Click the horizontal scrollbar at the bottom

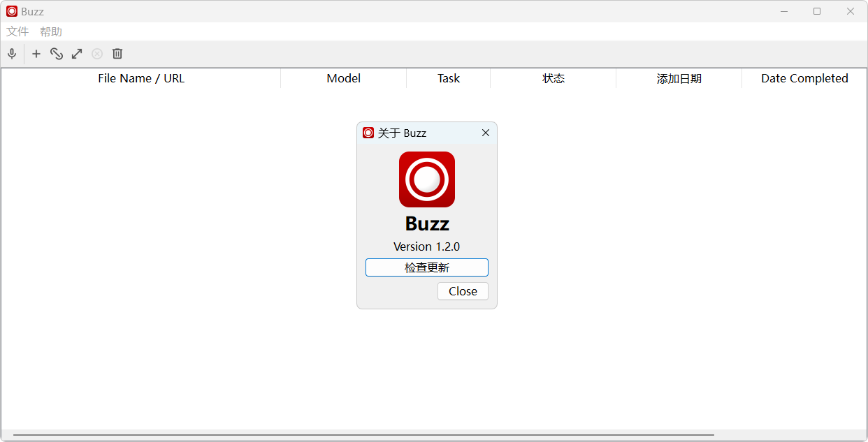click(363, 435)
